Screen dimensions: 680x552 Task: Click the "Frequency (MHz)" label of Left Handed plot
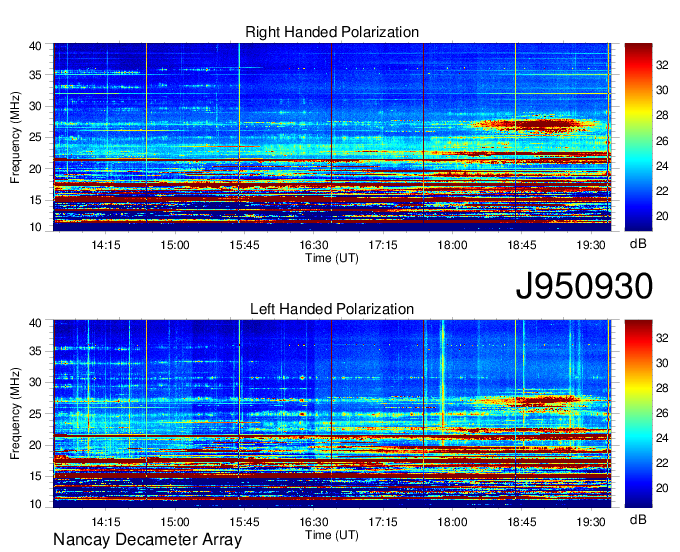coord(15,414)
